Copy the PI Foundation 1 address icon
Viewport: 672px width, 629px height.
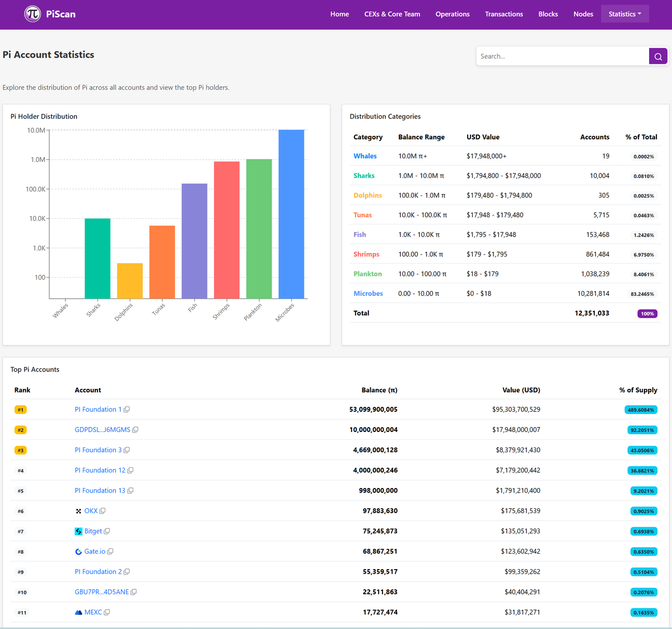click(x=127, y=410)
